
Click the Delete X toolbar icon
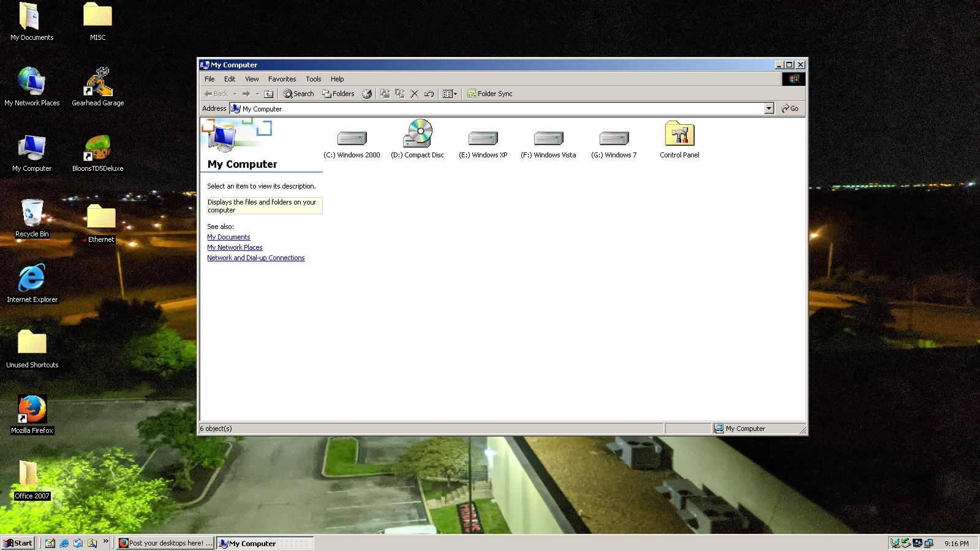[415, 94]
